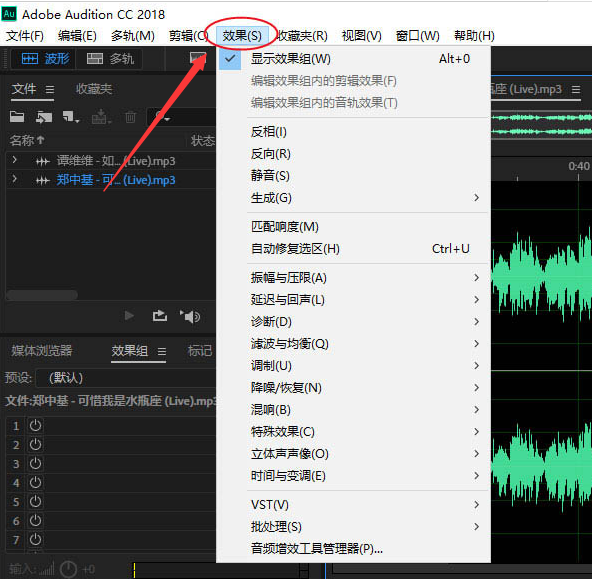This screenshot has height=579, width=592.
Task: Click the insert into multitrack icon
Action: coord(101,117)
